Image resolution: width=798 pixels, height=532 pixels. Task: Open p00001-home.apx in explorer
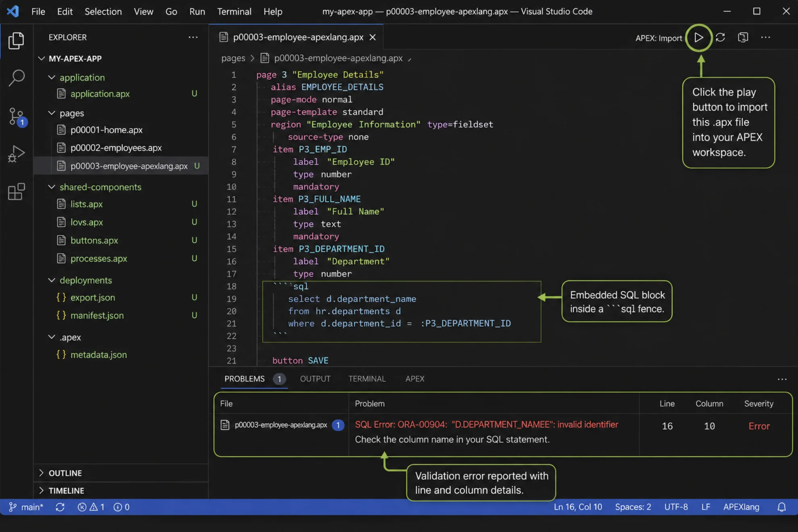[x=106, y=130]
